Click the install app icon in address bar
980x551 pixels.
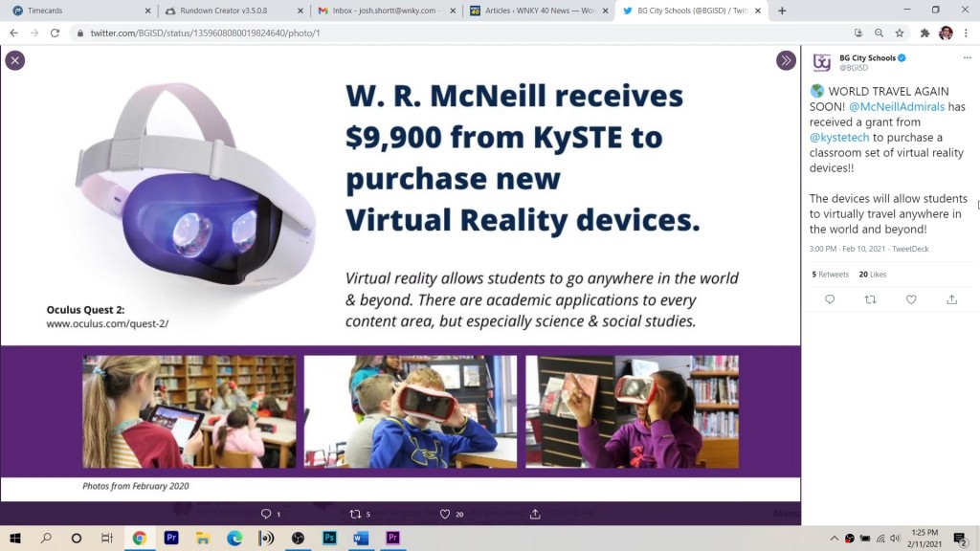pyautogui.click(x=858, y=33)
